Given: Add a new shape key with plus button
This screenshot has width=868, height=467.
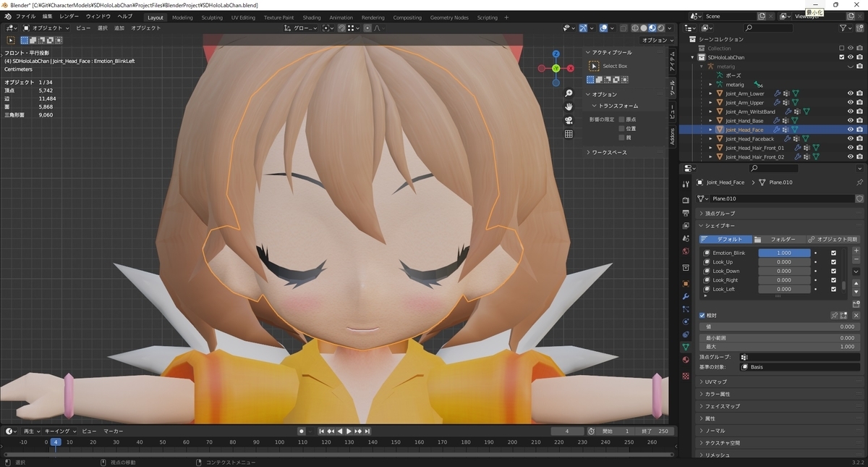Looking at the screenshot, I should [856, 251].
